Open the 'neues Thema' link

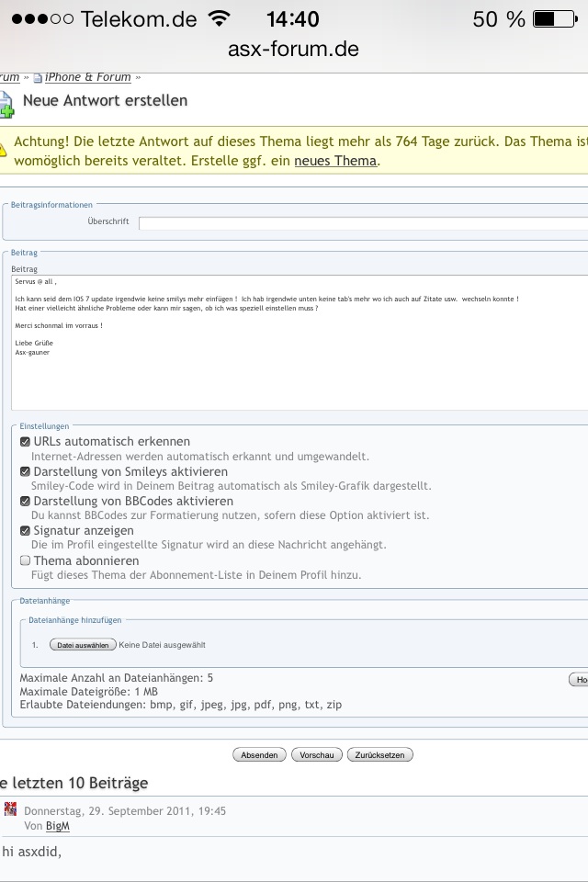pos(334,161)
